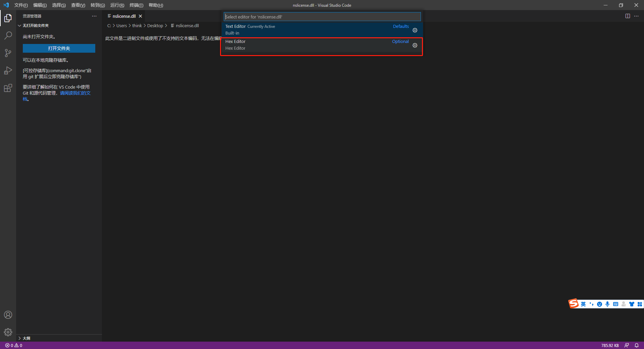Show the notifications bell
This screenshot has width=644, height=349.
click(637, 345)
